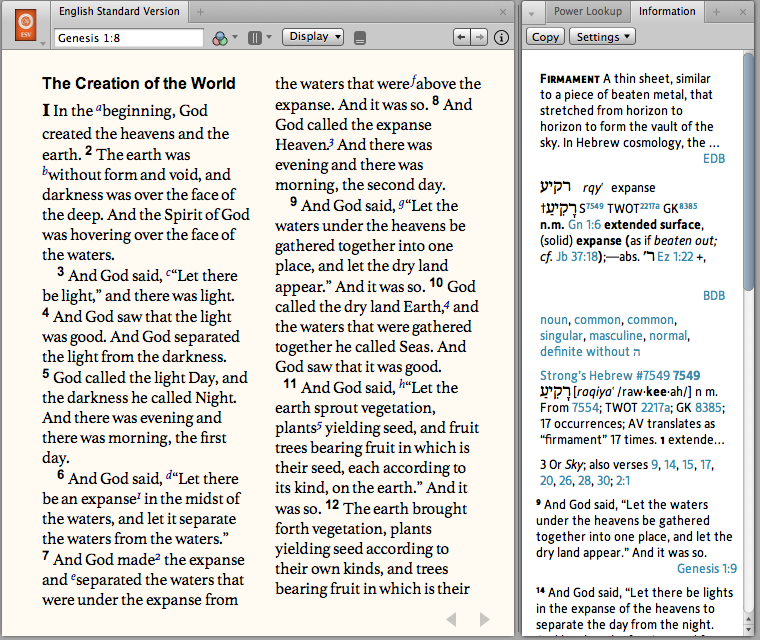Open the BDB lexicon link
Screen dimensions: 760x640
714,295
